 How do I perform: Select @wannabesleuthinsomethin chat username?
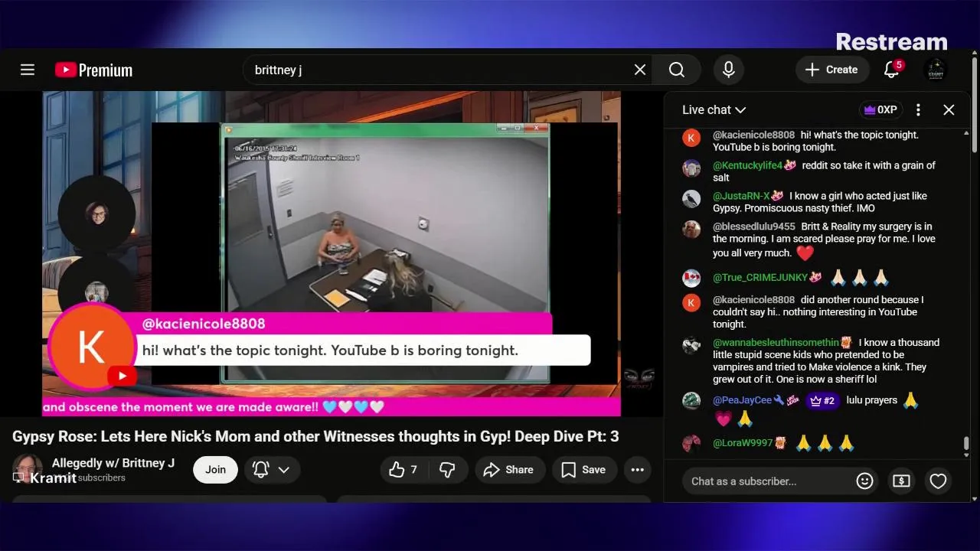pos(776,343)
